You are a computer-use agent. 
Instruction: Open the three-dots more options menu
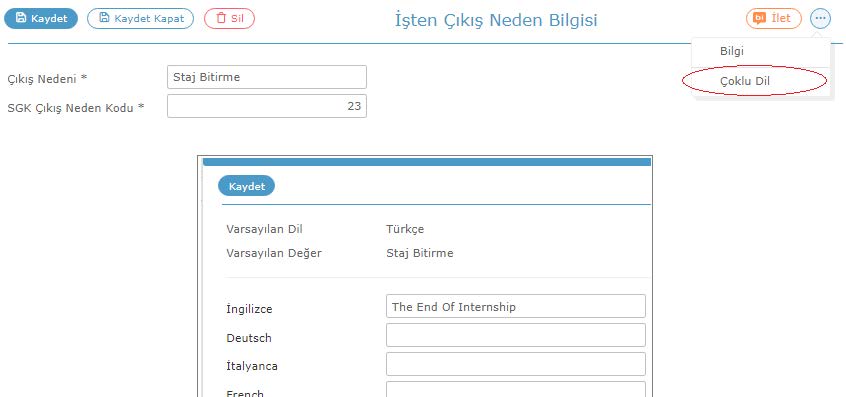(820, 18)
